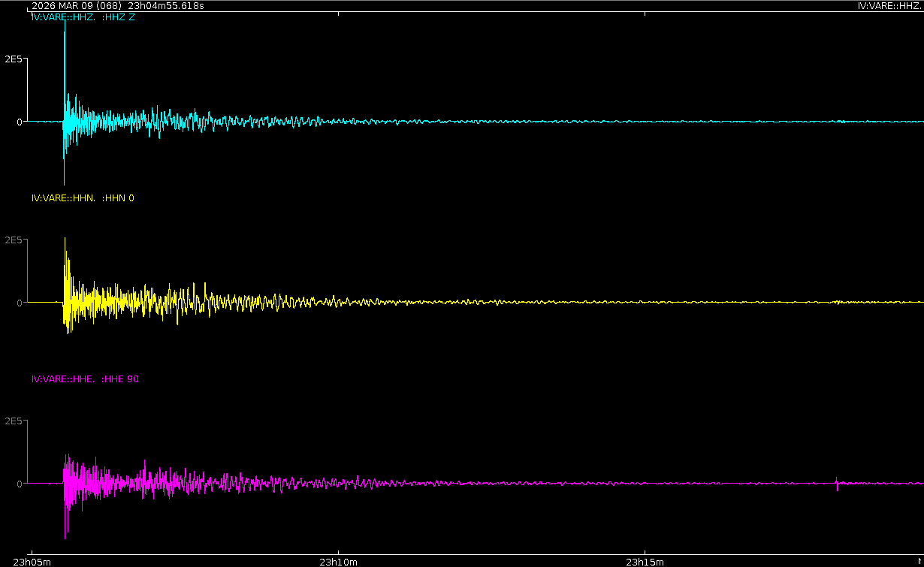Click the 0 amplitude label on magenta trace
This screenshot has height=567, width=924.
(20, 484)
